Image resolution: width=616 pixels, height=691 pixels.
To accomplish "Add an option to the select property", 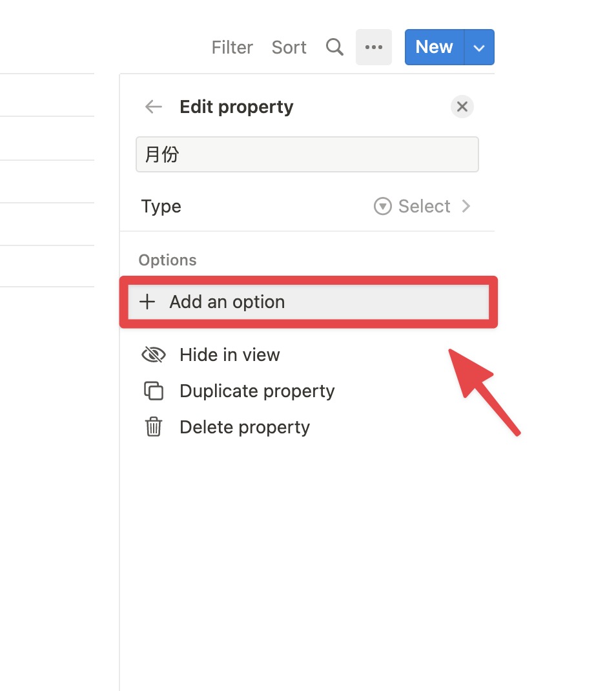I will pos(309,302).
